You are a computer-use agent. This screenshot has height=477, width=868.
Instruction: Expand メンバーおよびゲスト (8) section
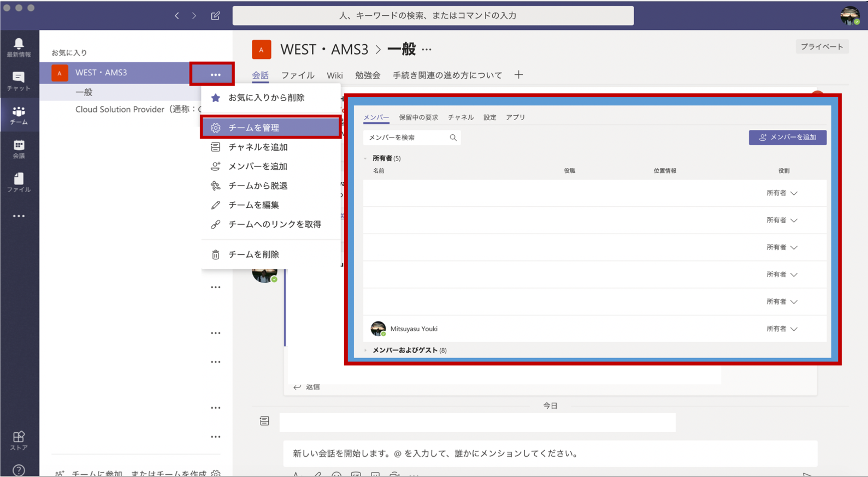tap(365, 350)
